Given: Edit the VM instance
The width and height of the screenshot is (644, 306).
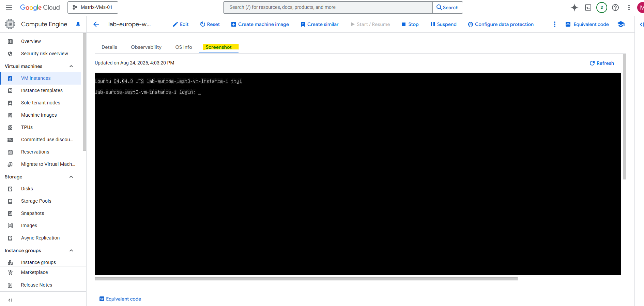Looking at the screenshot, I should (x=181, y=24).
